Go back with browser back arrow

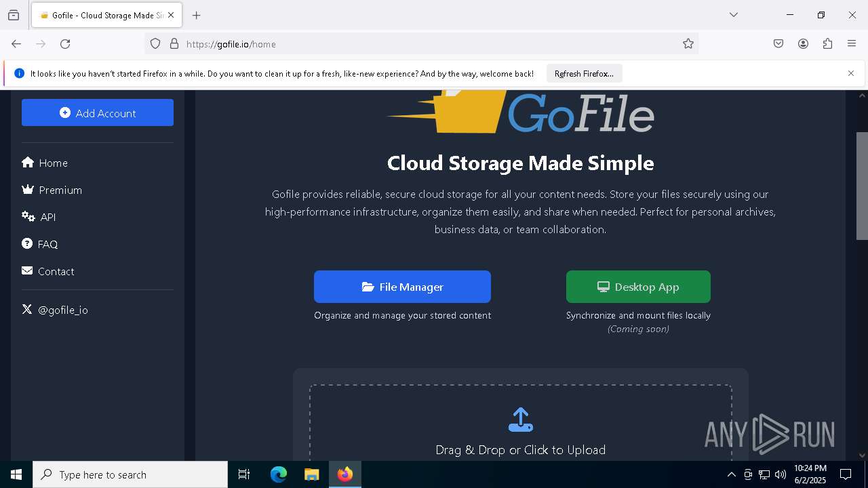pos(16,44)
